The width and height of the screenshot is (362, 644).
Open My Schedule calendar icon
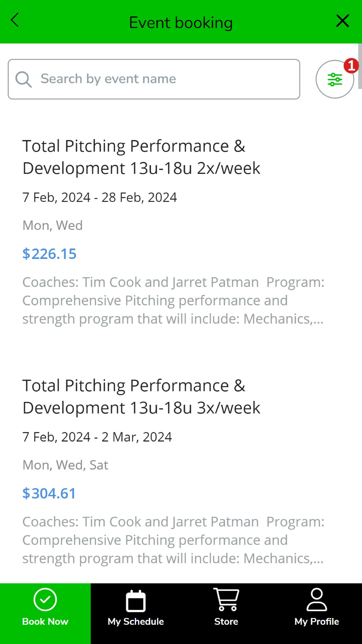pyautogui.click(x=136, y=601)
